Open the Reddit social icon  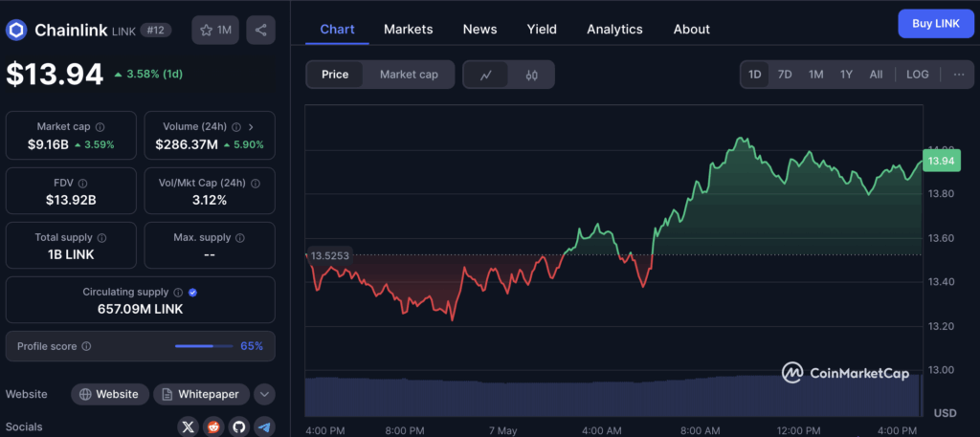[x=213, y=427]
